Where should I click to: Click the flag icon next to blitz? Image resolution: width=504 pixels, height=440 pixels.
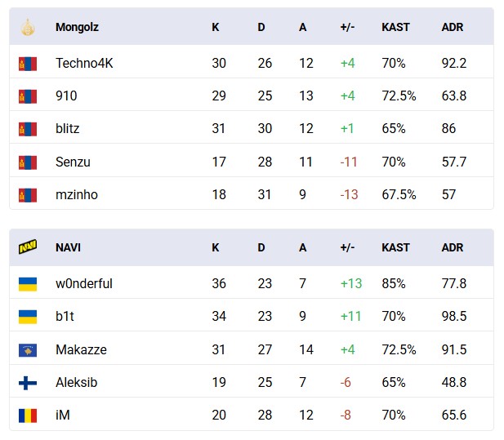(28, 129)
